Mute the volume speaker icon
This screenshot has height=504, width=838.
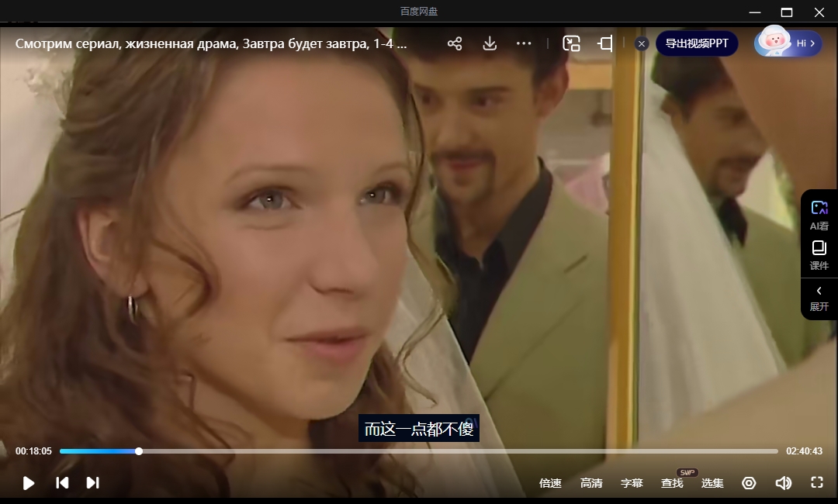click(x=784, y=483)
